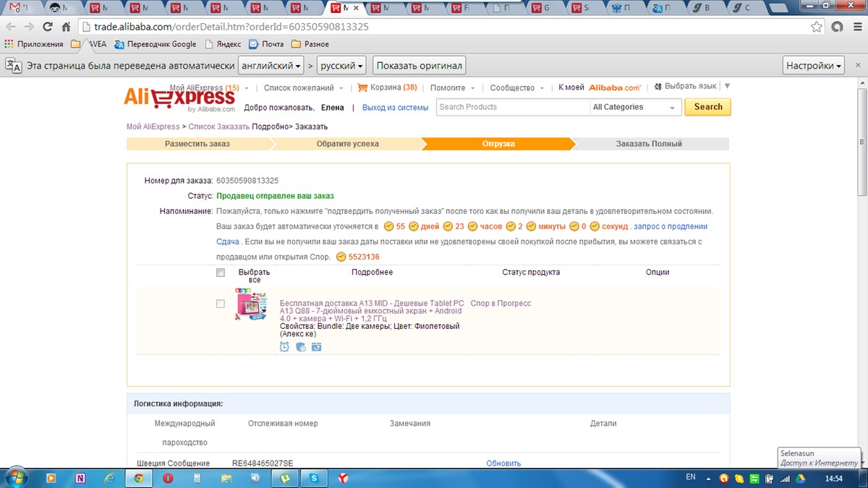This screenshot has width=868, height=488.
Task: Click the Обновить tracking refresh link
Action: click(503, 463)
